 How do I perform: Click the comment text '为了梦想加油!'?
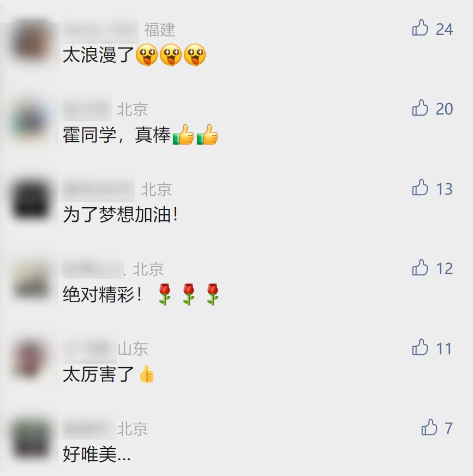[121, 215]
